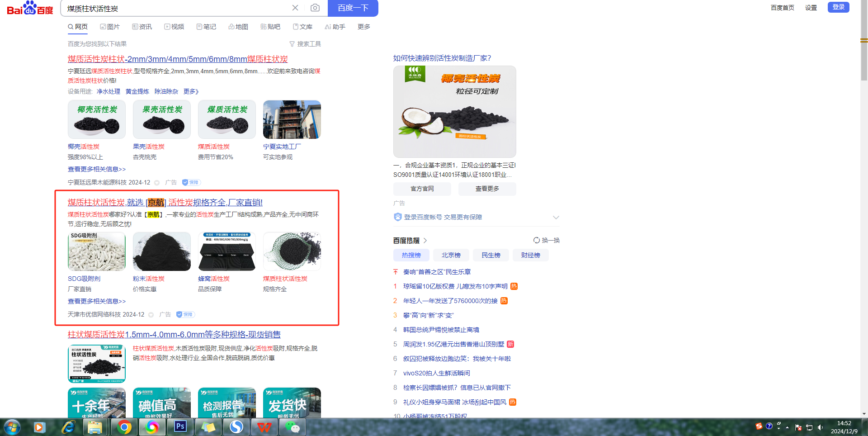
Task: Click the shield icon beside 登录百度帐号
Action: pyautogui.click(x=398, y=217)
